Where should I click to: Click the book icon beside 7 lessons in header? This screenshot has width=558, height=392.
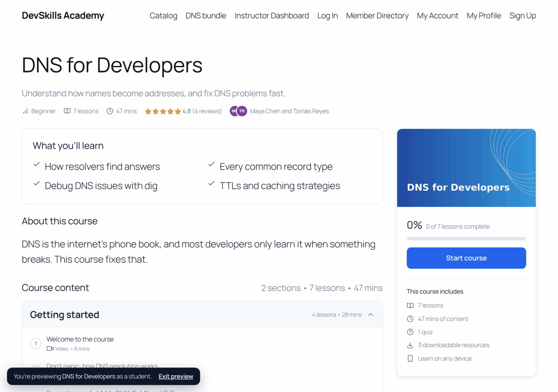pos(67,111)
